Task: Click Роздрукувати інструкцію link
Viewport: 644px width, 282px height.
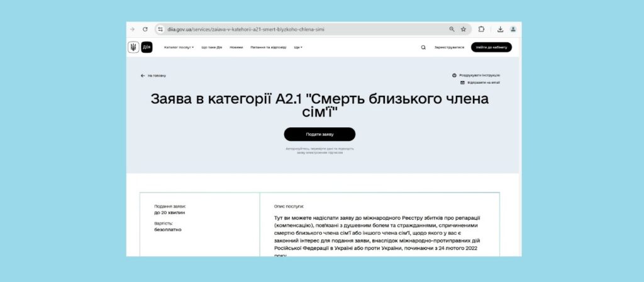Action: pos(480,76)
